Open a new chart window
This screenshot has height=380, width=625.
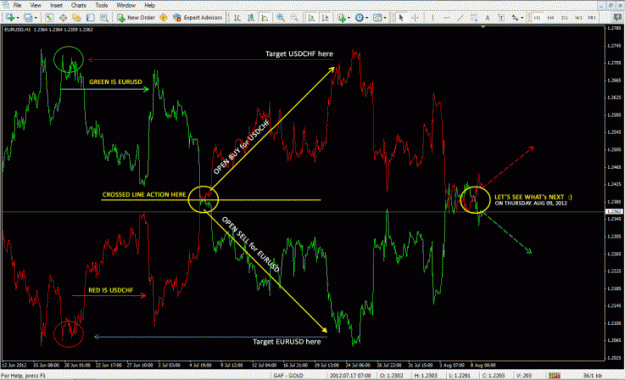(10, 18)
